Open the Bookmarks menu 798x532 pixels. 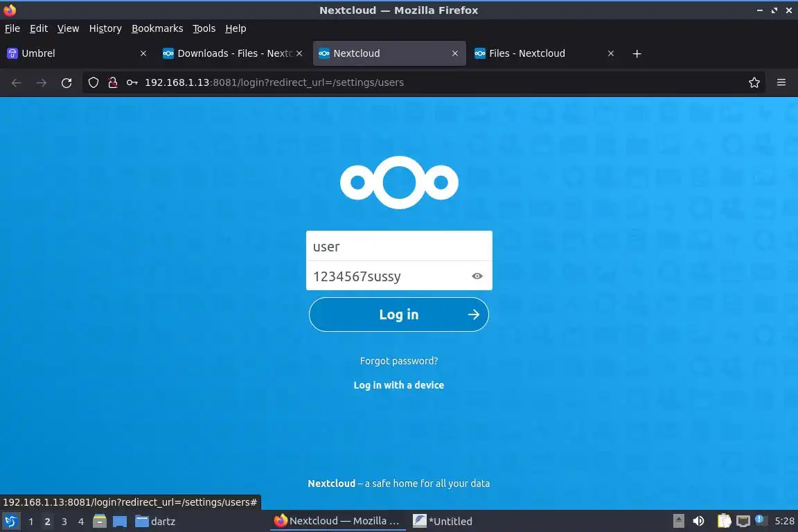pyautogui.click(x=157, y=28)
